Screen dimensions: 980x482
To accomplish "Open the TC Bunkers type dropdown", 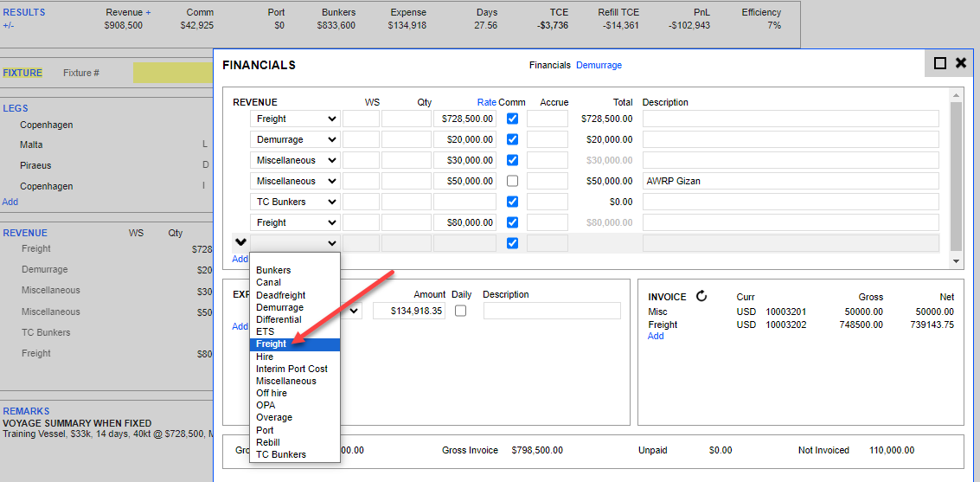I will click(294, 202).
